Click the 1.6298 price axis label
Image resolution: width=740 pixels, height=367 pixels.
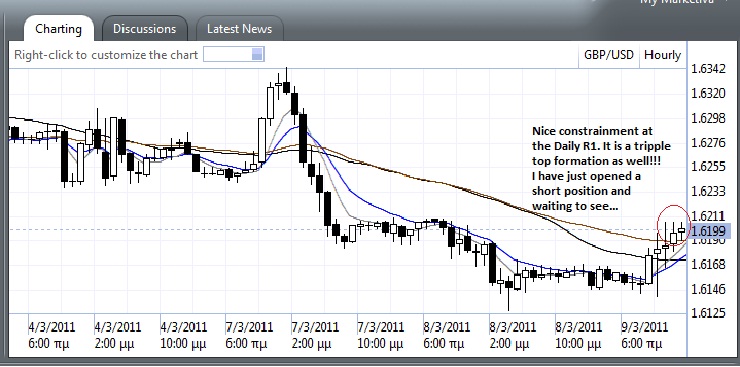click(708, 118)
